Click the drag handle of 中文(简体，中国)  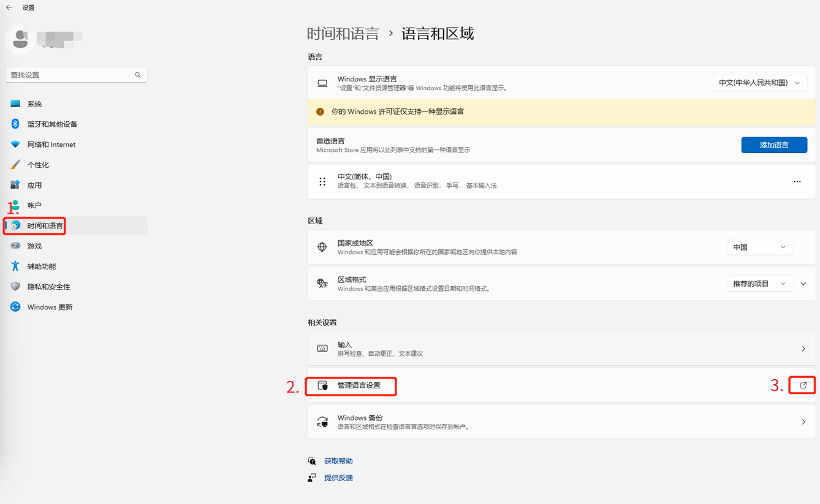coord(322,181)
